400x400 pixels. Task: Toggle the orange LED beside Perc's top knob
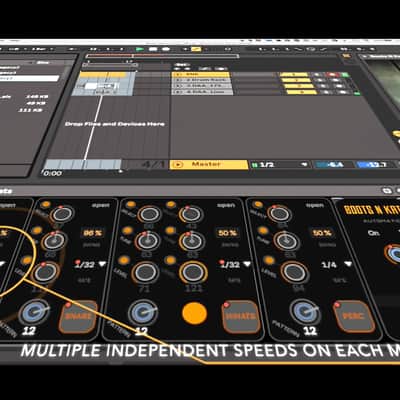257,205
